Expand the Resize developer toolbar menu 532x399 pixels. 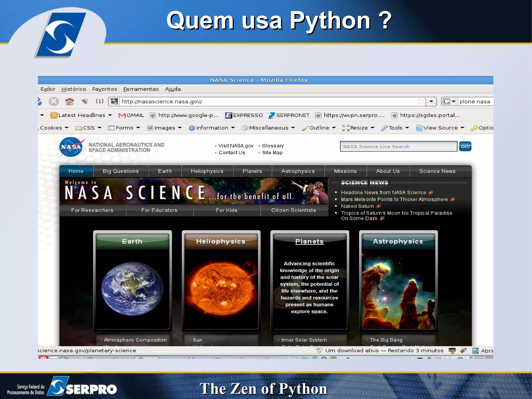point(358,128)
